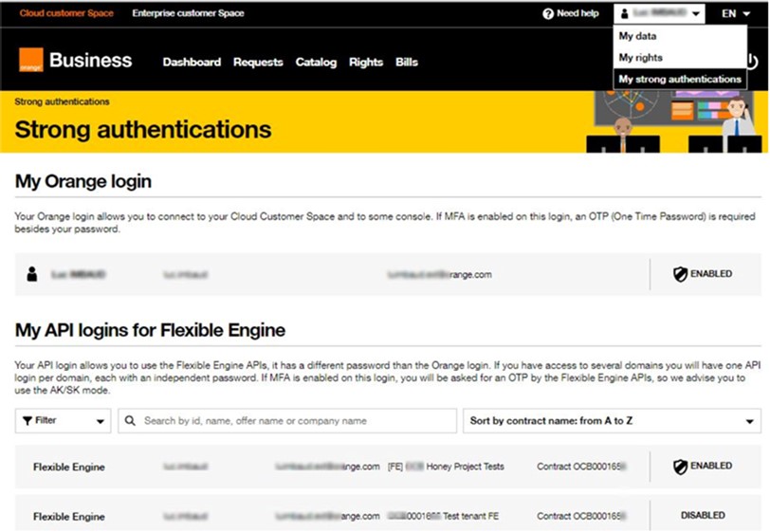Toggle ENABLED status for My Orange login

coord(703,274)
